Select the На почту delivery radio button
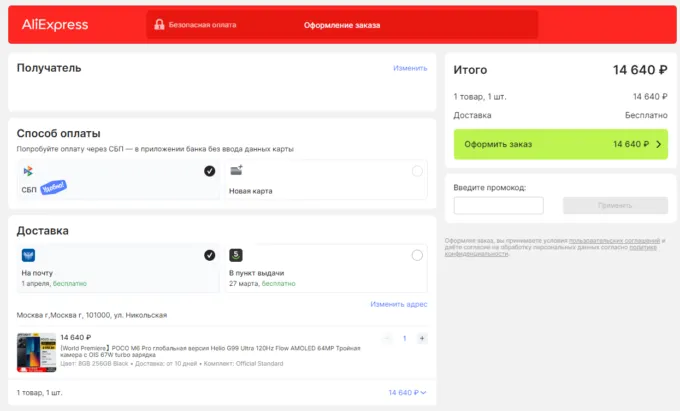 click(x=209, y=255)
